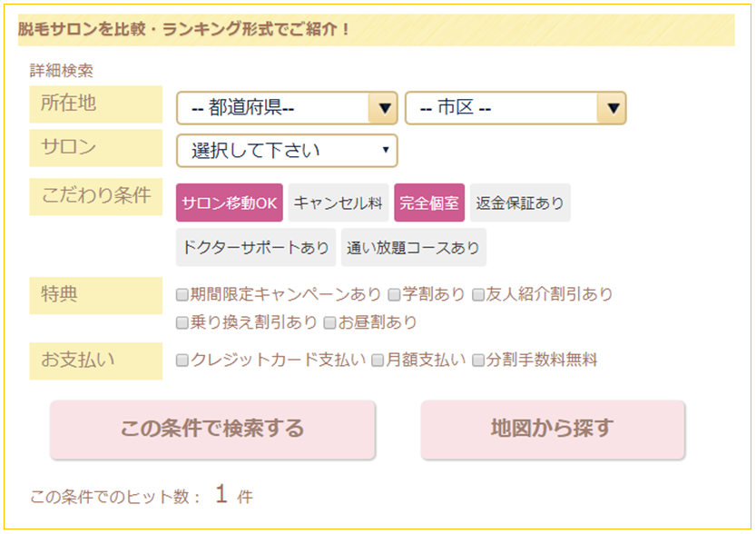Click the この条件で検索する search button
Viewport: 756px width, 534px height.
click(x=212, y=429)
